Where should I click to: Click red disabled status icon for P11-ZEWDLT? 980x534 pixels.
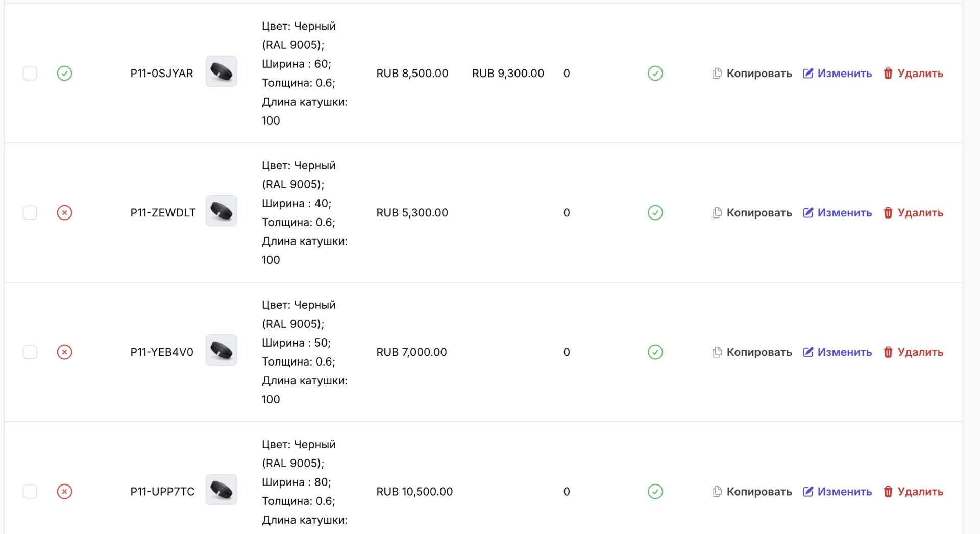coord(64,213)
